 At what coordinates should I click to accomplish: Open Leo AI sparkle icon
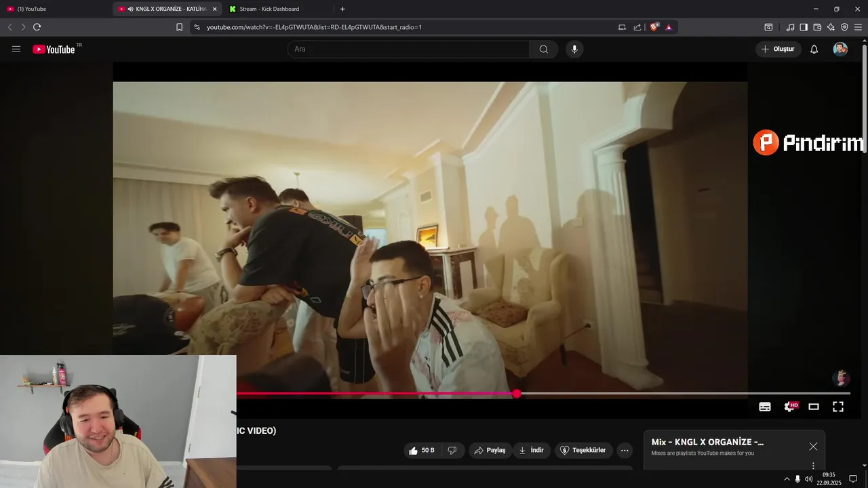coord(831,27)
